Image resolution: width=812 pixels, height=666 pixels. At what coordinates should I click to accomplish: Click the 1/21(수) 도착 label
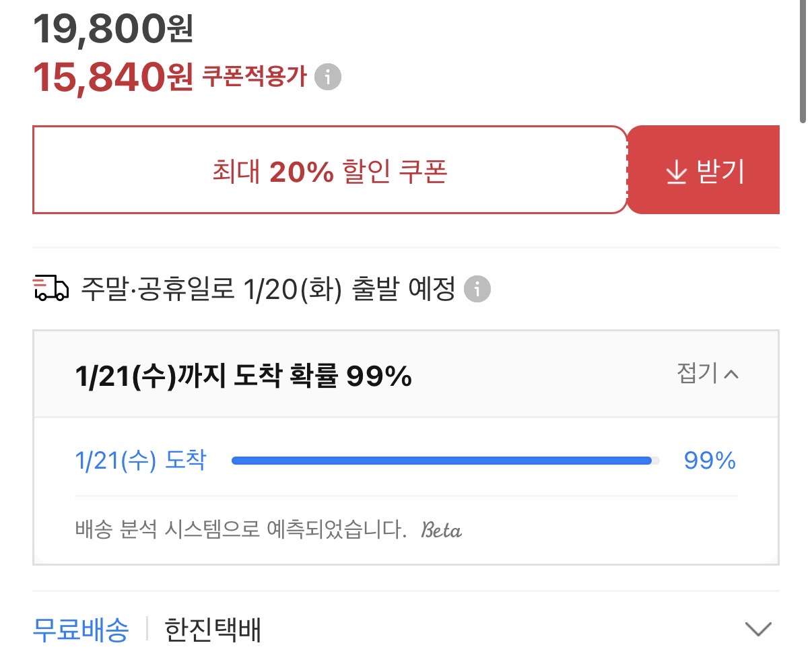coord(141,461)
